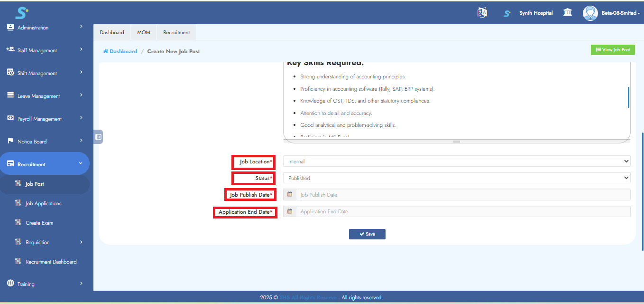Switch to the Recruitment tab

176,32
